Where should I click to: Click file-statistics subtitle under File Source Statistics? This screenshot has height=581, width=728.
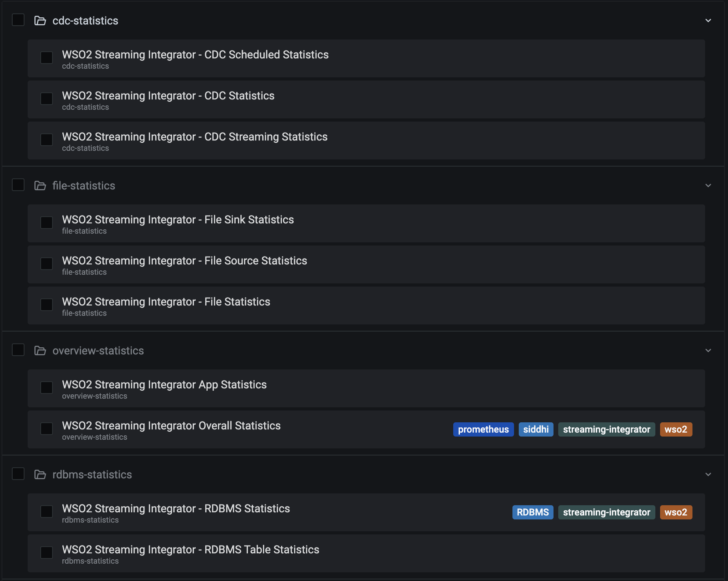click(84, 272)
